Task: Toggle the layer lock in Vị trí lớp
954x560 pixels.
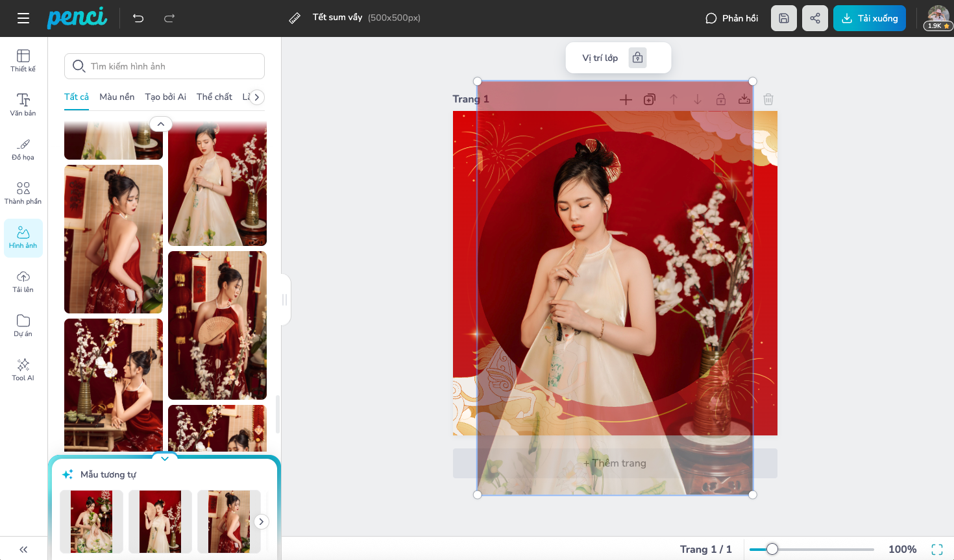Action: click(x=638, y=58)
